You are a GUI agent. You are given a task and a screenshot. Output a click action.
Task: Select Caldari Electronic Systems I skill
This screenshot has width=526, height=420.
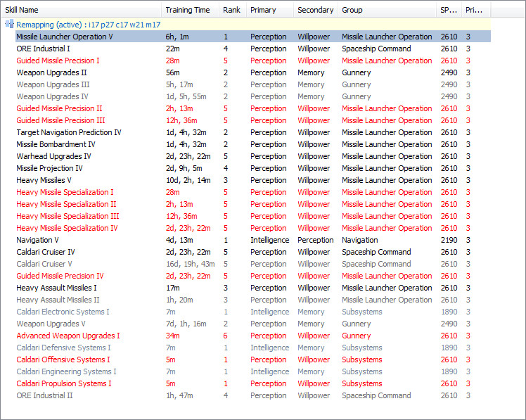pyautogui.click(x=63, y=312)
